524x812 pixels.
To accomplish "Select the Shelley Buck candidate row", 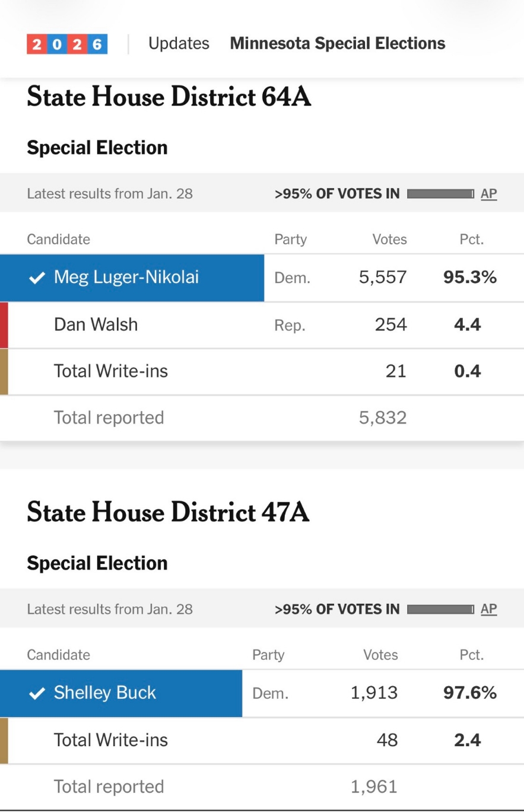I will pos(104,693).
